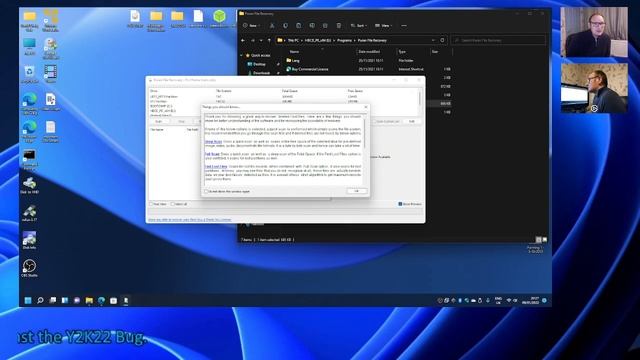This screenshot has height=360, width=640.
Task: Select the Buy Commercial License file
Action: tap(307, 69)
